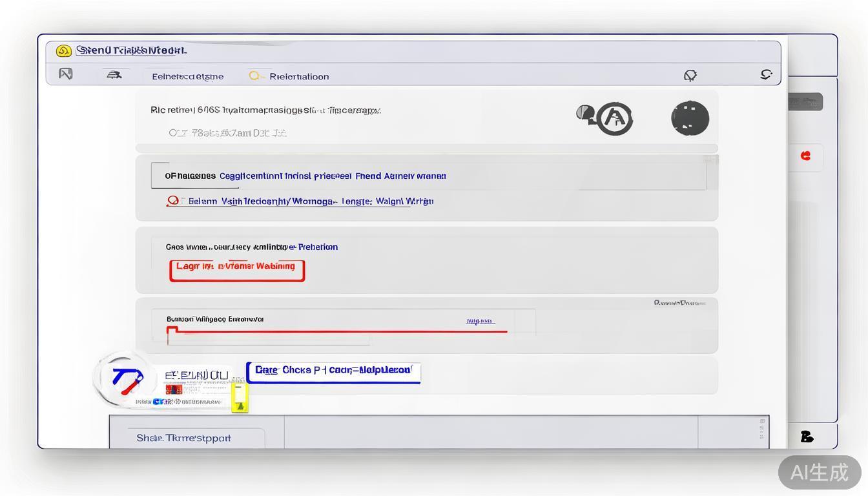This screenshot has height=496, width=868.
Task: Select the red circle radio before 'Selann'
Action: (172, 201)
